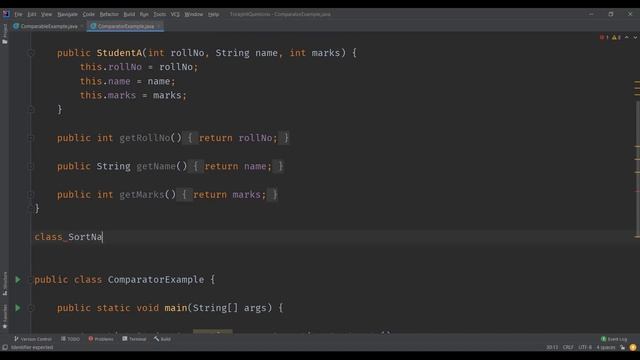Open the Run menu
640x360 pixels.
click(x=144, y=14)
